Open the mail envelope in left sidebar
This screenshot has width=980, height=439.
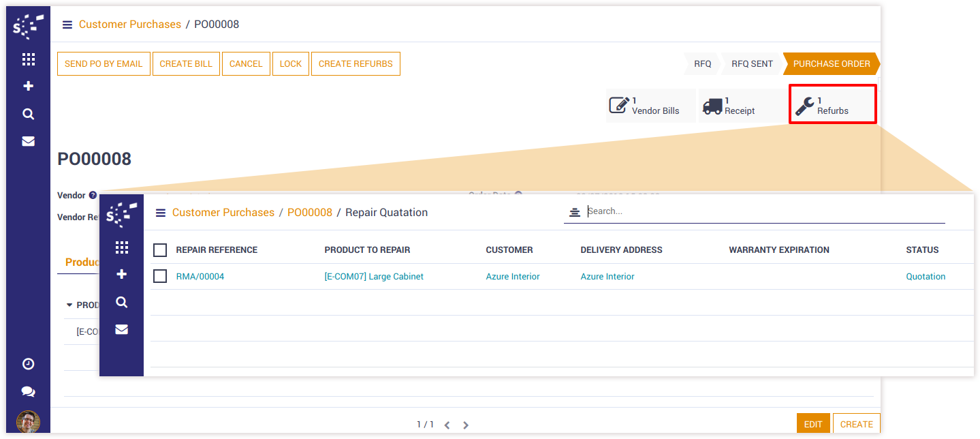click(28, 142)
